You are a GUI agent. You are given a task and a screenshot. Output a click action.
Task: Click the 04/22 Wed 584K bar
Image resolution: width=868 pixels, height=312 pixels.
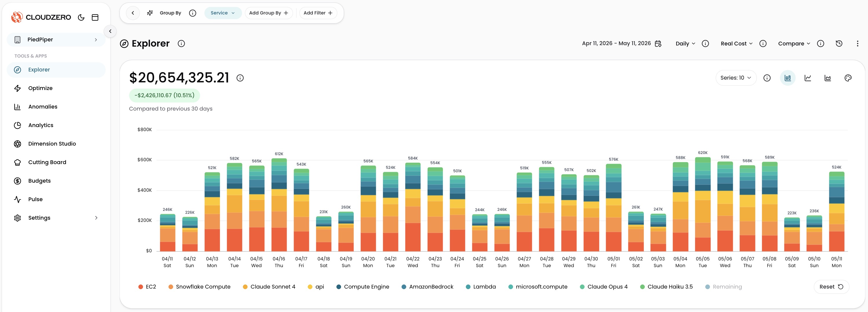pos(413,207)
